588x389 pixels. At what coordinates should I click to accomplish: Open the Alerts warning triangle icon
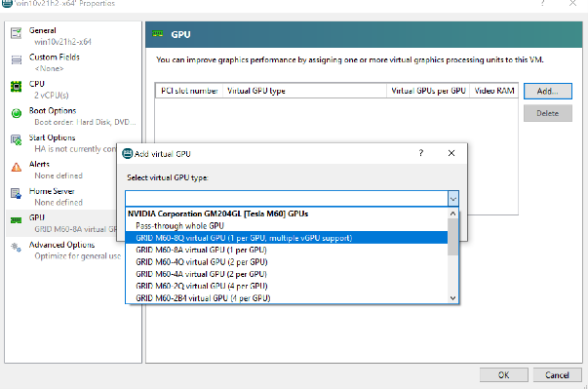tap(17, 167)
